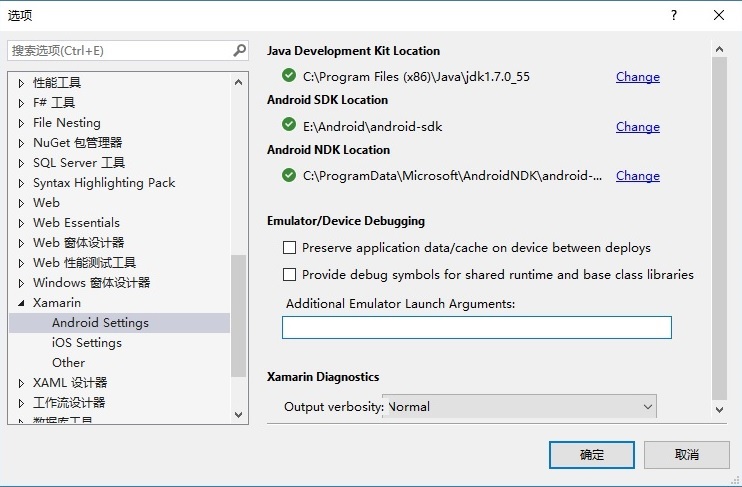Viewport: 742px width, 487px height.
Task: Open the Output verbosity dropdown
Action: coord(520,406)
